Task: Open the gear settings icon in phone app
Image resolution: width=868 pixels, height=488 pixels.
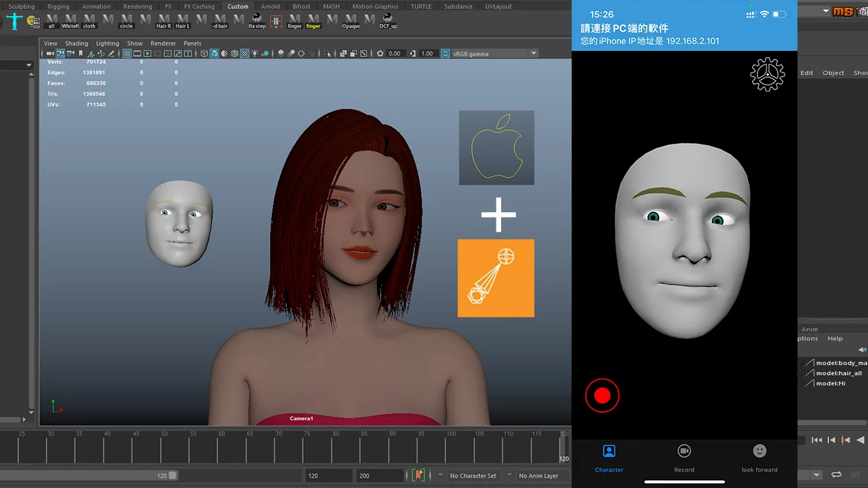Action: pyautogui.click(x=767, y=75)
